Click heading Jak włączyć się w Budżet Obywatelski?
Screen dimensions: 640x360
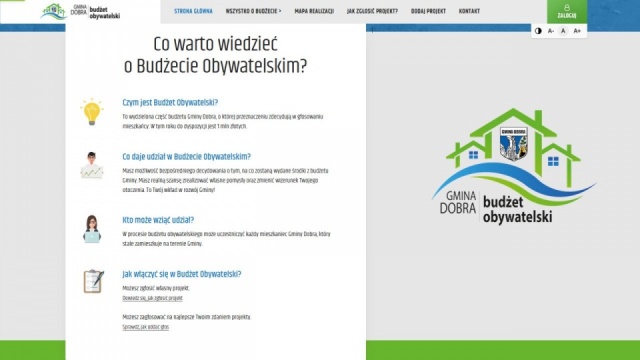pos(182,274)
